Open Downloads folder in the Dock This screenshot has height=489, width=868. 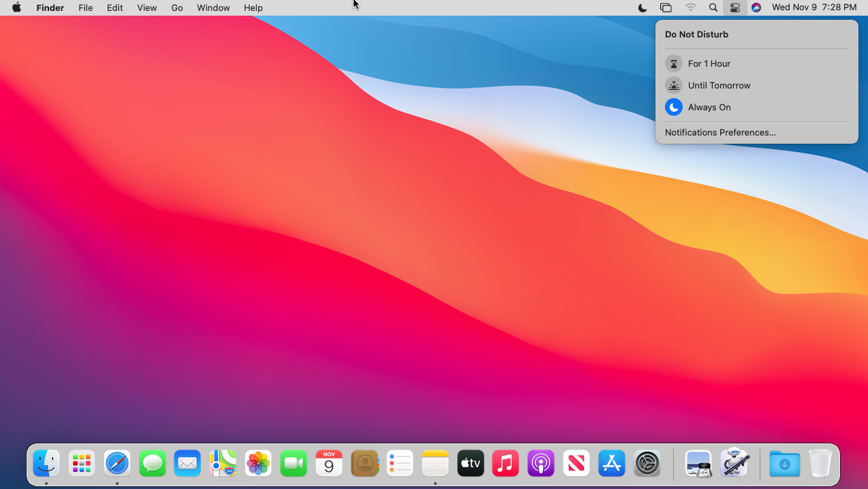click(785, 464)
